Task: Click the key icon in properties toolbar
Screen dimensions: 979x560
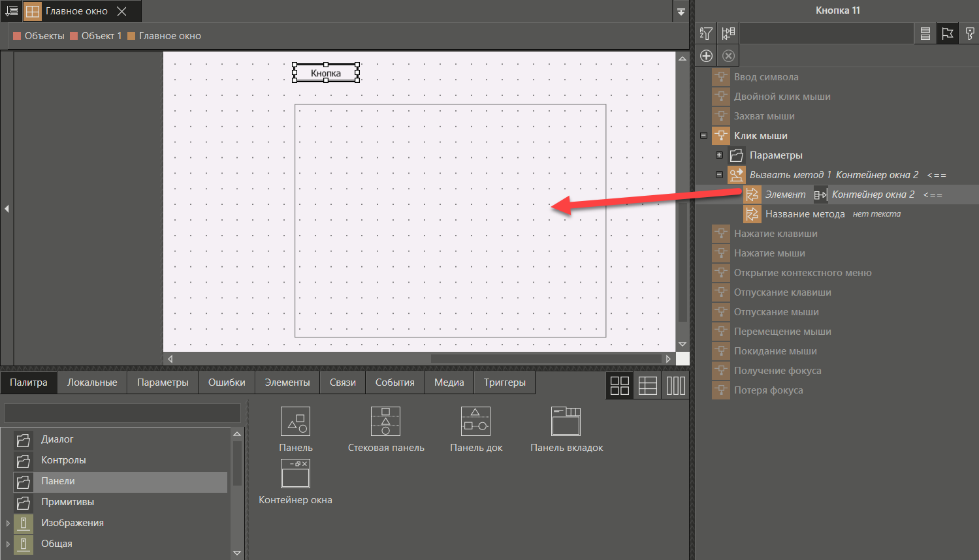Action: pos(970,33)
